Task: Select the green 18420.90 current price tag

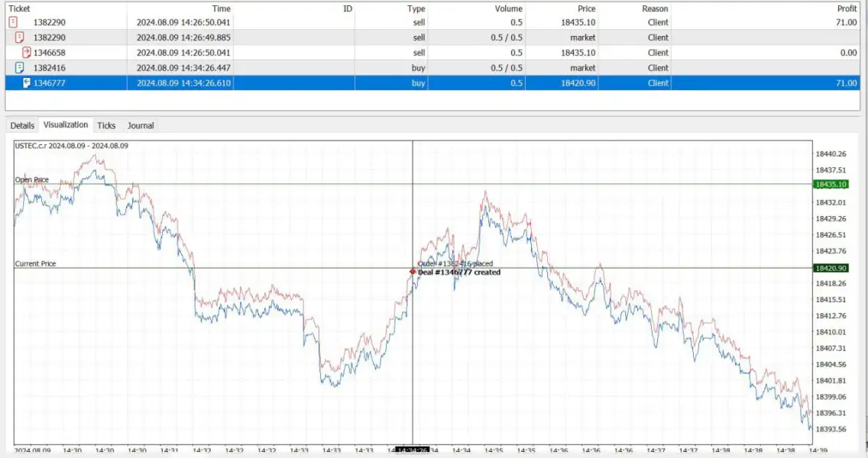Action: [831, 268]
